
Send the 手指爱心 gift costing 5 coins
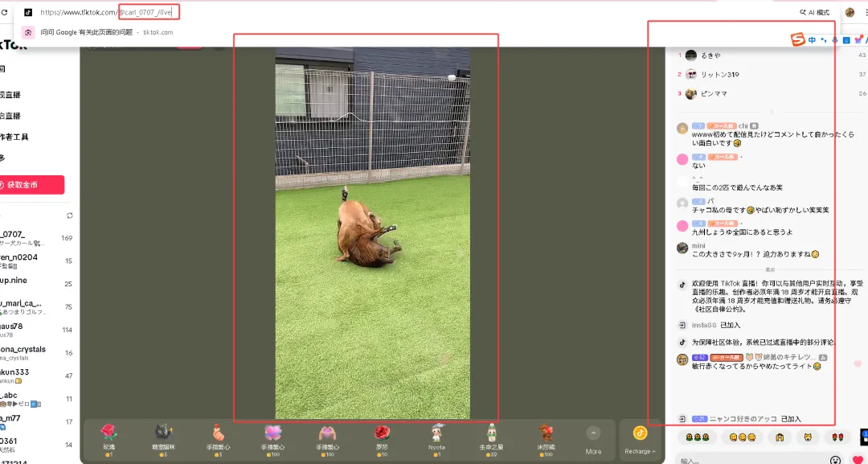[219, 440]
